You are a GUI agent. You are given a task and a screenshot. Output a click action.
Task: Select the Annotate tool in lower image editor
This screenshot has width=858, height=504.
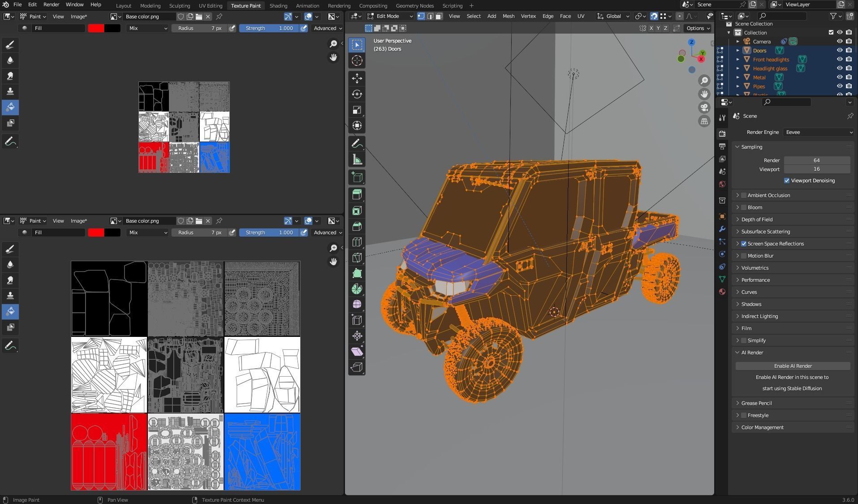tap(10, 346)
